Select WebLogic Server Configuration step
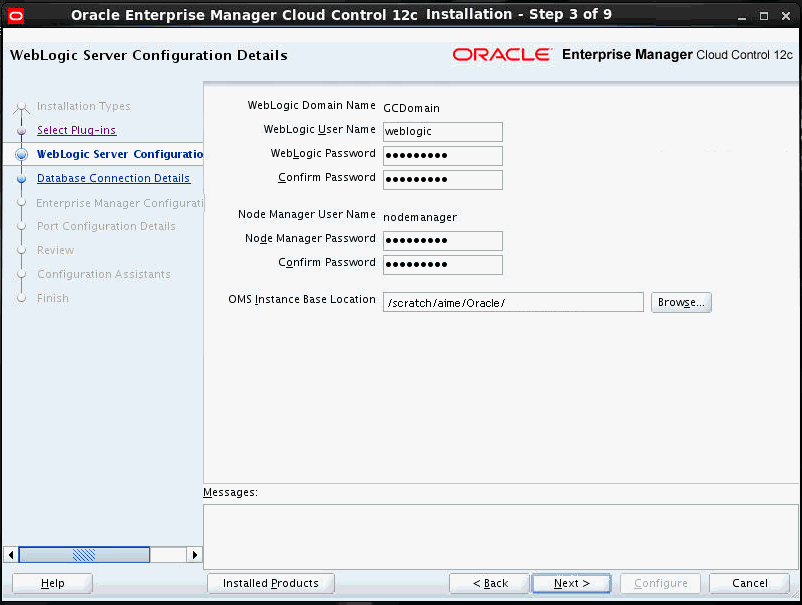Viewport: 802px width, 605px height. [120, 154]
